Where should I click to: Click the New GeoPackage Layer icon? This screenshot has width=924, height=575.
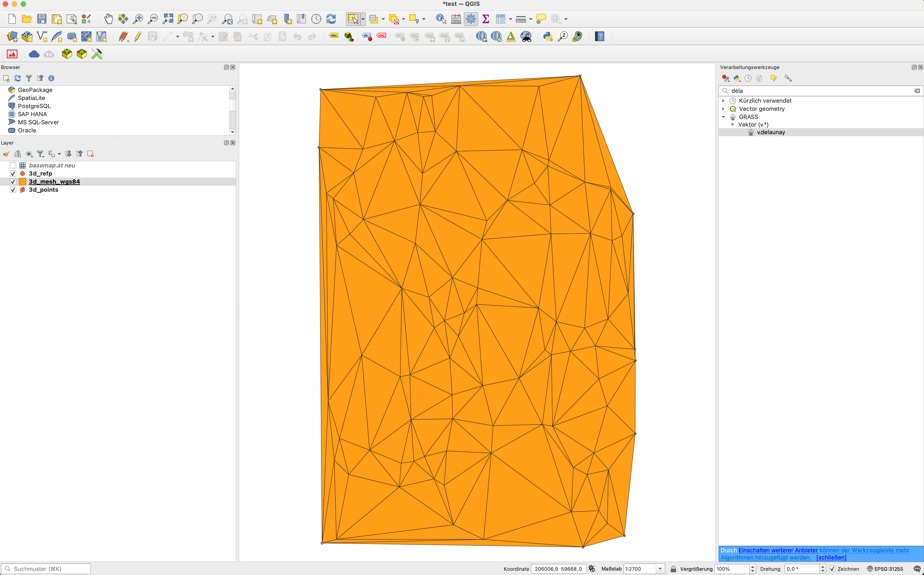click(x=27, y=36)
